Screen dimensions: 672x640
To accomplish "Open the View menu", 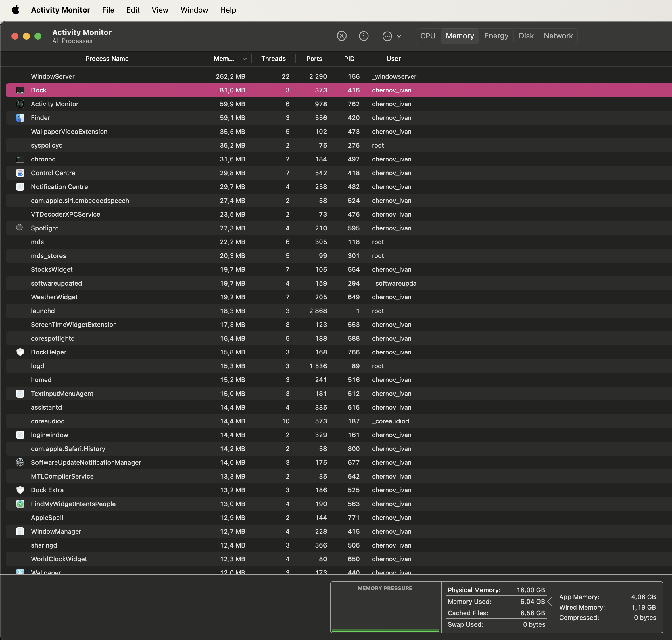I will click(x=160, y=10).
